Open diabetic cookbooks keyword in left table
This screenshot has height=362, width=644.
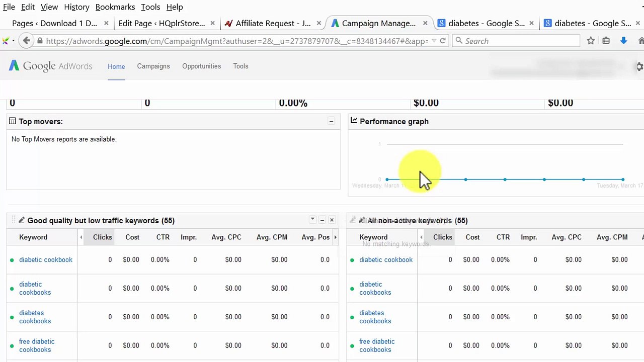click(x=35, y=288)
